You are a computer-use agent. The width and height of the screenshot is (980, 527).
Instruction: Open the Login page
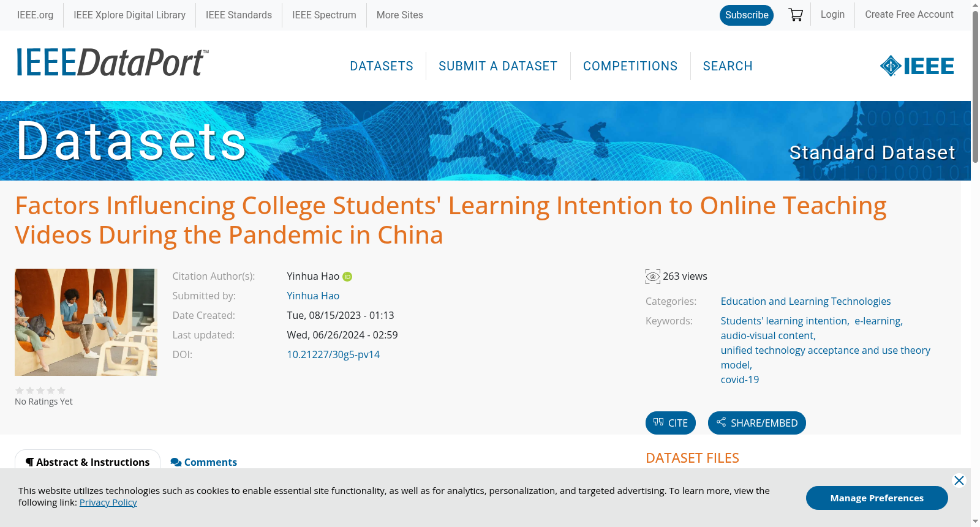coord(832,14)
